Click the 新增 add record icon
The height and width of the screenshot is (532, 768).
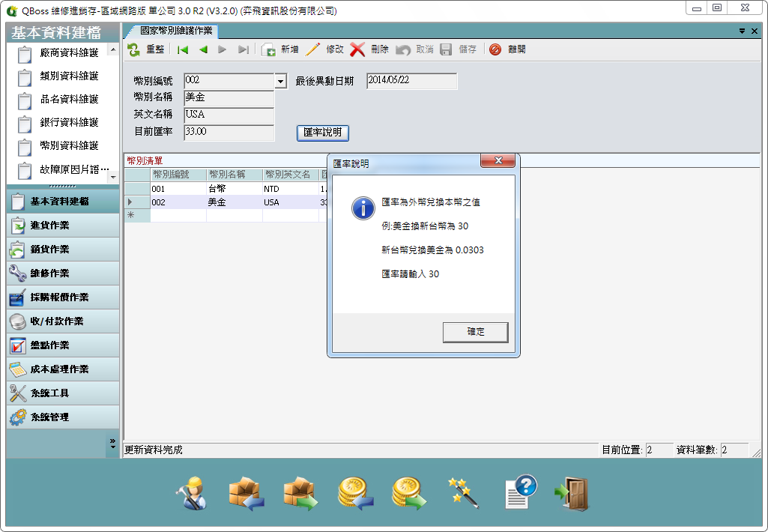[268, 49]
